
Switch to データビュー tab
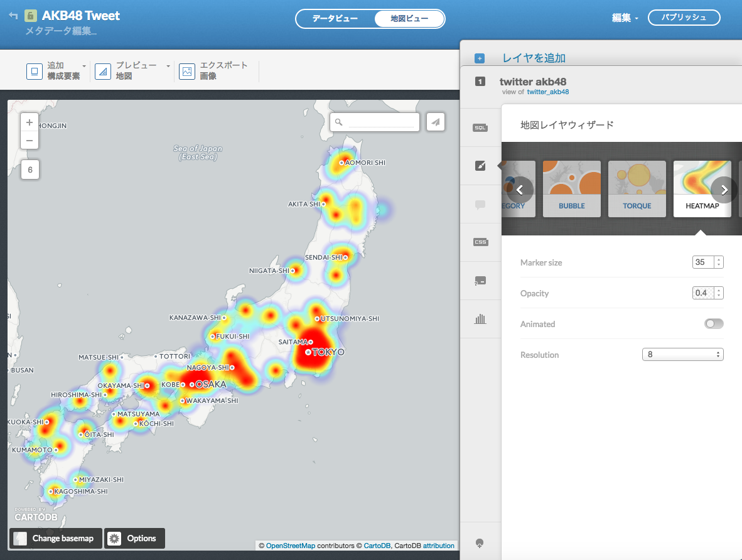[x=335, y=18]
